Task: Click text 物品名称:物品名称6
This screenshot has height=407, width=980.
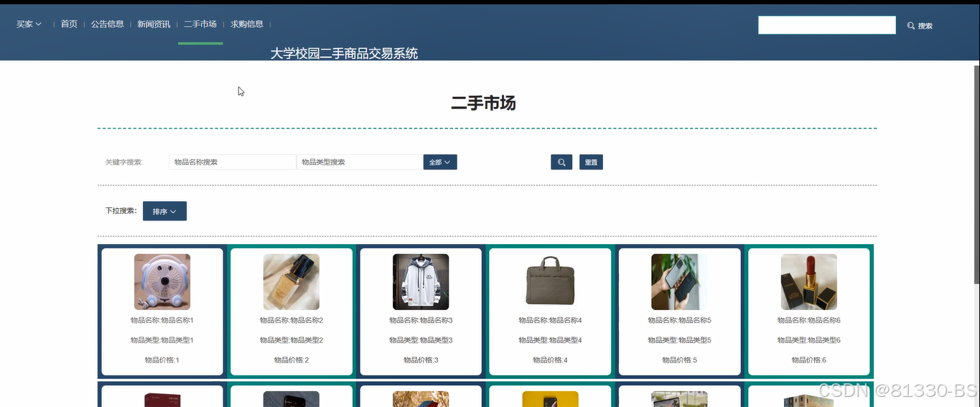Action: pos(809,320)
